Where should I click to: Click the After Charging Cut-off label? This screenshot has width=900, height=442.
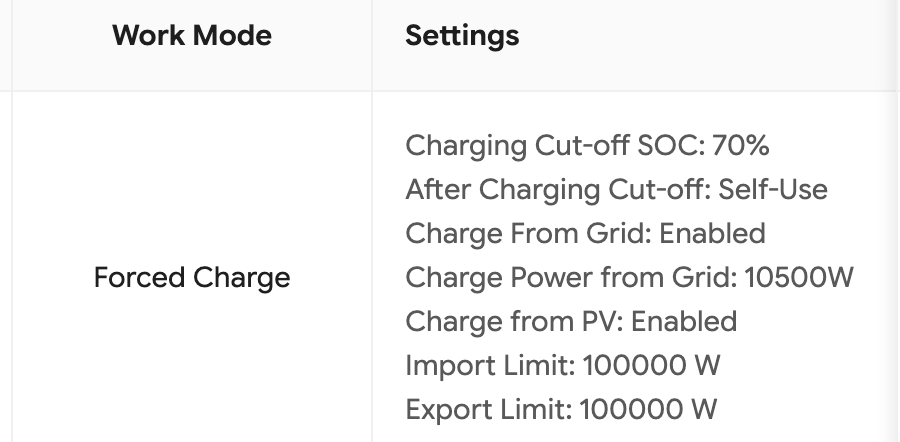tap(558, 189)
